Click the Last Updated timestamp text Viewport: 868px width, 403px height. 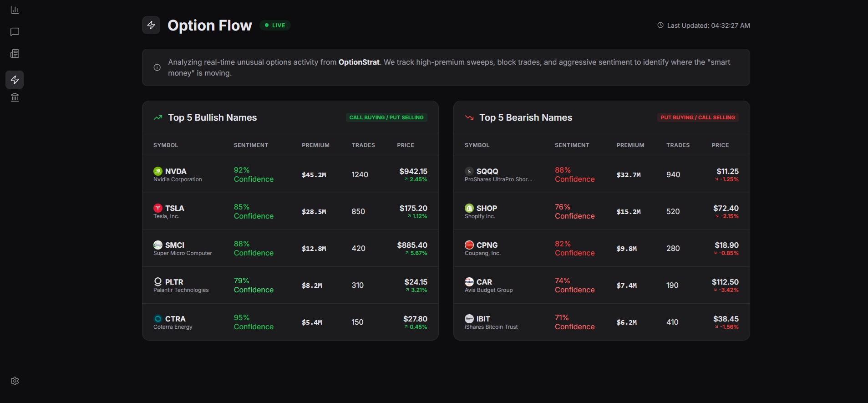coord(708,26)
